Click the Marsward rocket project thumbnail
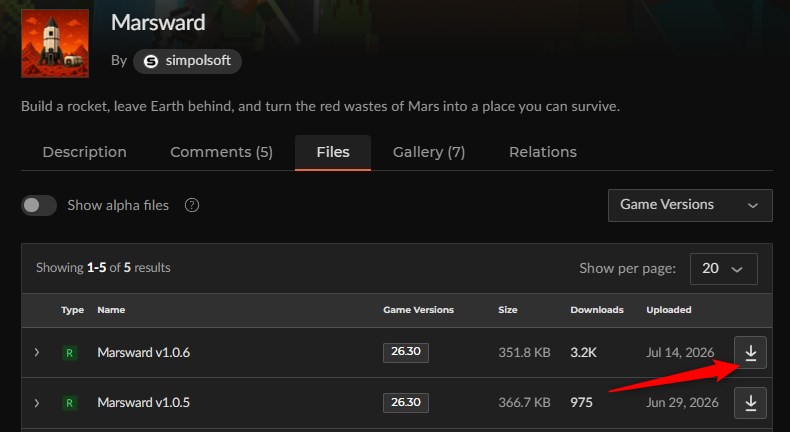 (55, 43)
